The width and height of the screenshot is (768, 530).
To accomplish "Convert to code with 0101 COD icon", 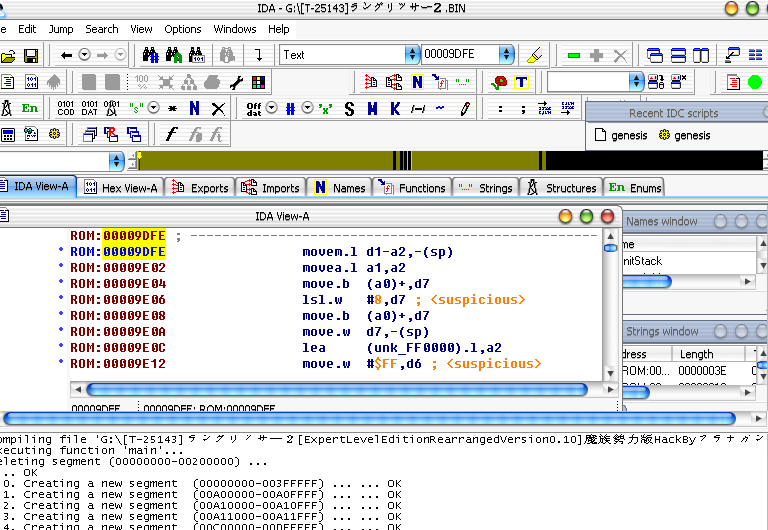I will click(66, 108).
